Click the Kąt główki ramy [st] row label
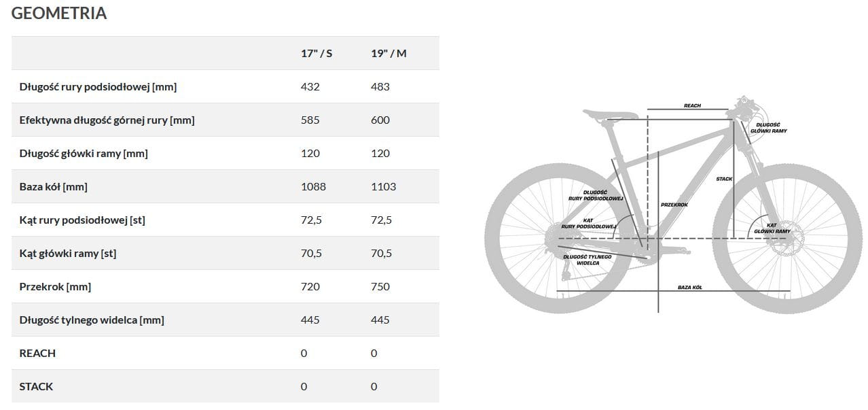Image resolution: width=868 pixels, height=410 pixels. (x=68, y=253)
